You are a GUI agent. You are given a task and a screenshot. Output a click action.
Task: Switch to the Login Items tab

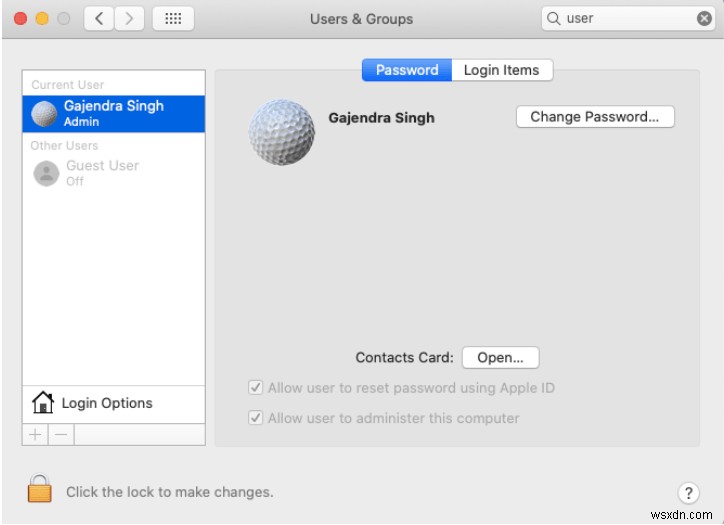coord(502,70)
